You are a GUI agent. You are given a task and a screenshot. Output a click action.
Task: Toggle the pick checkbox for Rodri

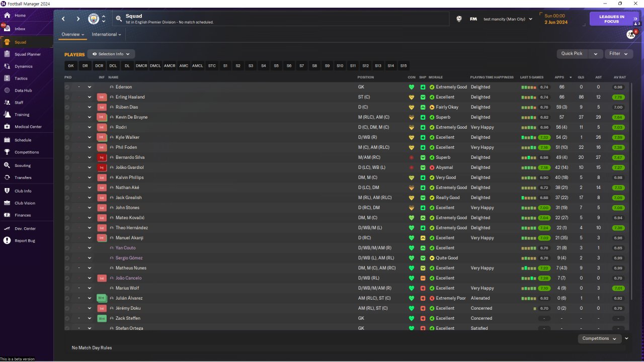(67, 127)
